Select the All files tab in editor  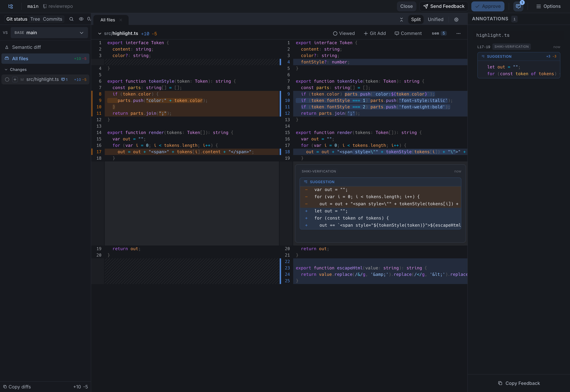pos(108,20)
